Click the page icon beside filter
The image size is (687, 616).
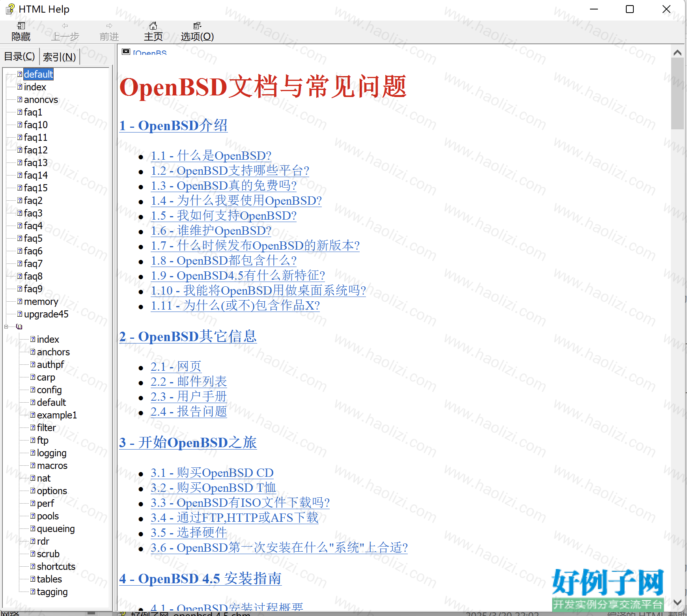tap(33, 427)
